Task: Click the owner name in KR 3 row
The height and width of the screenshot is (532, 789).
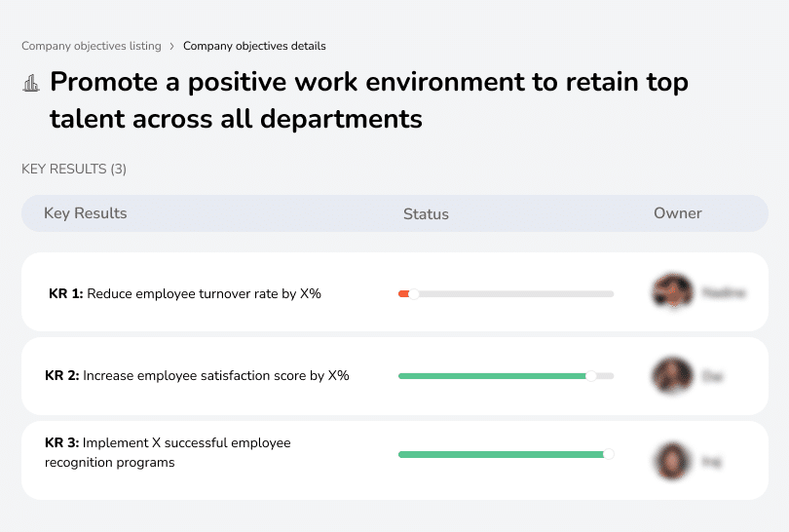Action: coord(712,460)
